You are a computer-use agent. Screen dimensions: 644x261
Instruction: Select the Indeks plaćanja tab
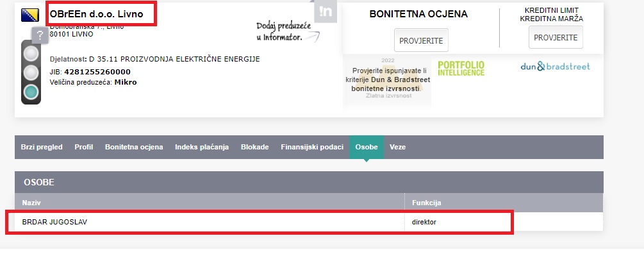click(202, 147)
